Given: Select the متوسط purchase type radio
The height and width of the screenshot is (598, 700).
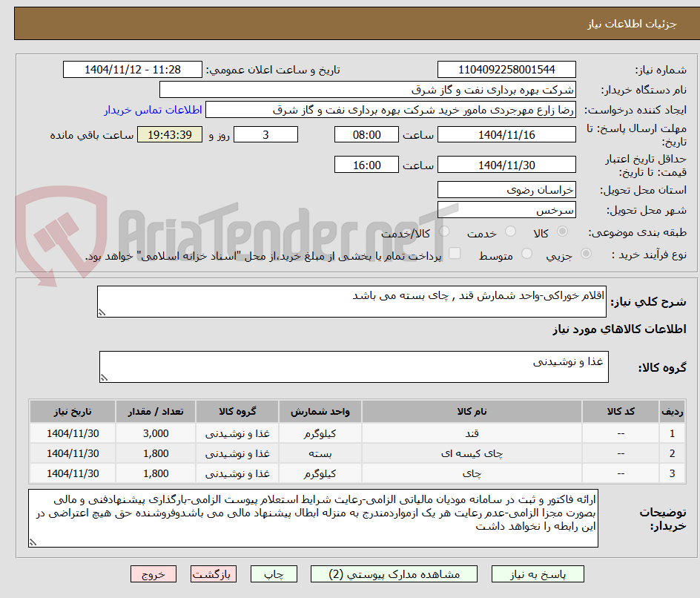Looking at the screenshot, I should (526, 254).
